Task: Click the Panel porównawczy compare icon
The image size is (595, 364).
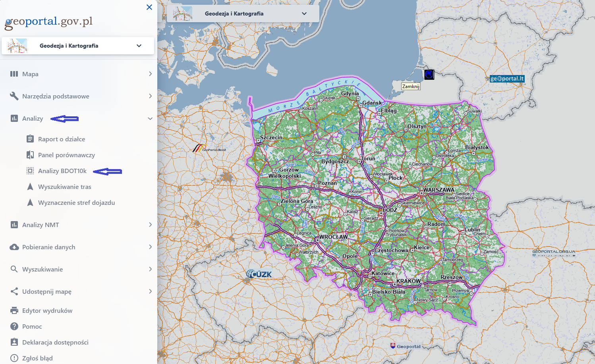Action: 30,155
